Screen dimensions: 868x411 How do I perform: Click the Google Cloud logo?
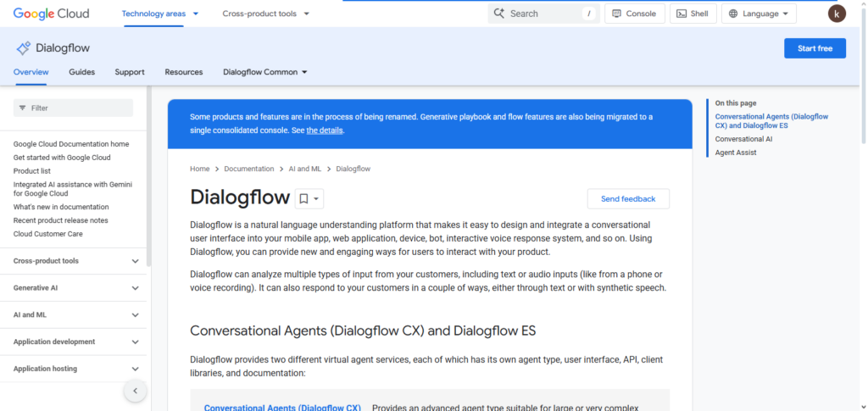coord(51,14)
